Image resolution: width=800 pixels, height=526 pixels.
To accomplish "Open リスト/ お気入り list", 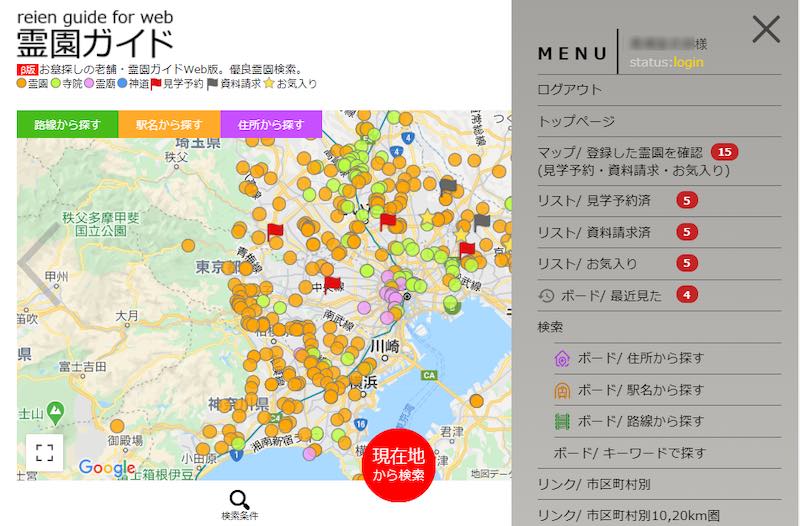I will pyautogui.click(x=587, y=264).
